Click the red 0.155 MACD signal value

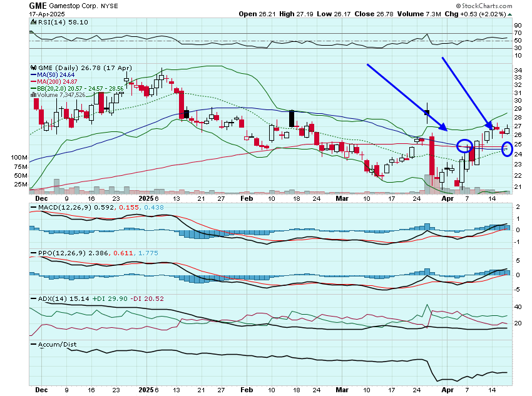(x=128, y=207)
